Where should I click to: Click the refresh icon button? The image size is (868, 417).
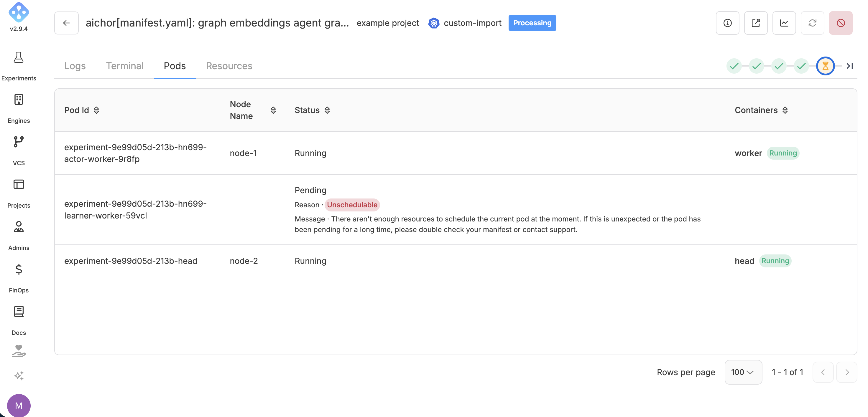click(x=812, y=23)
